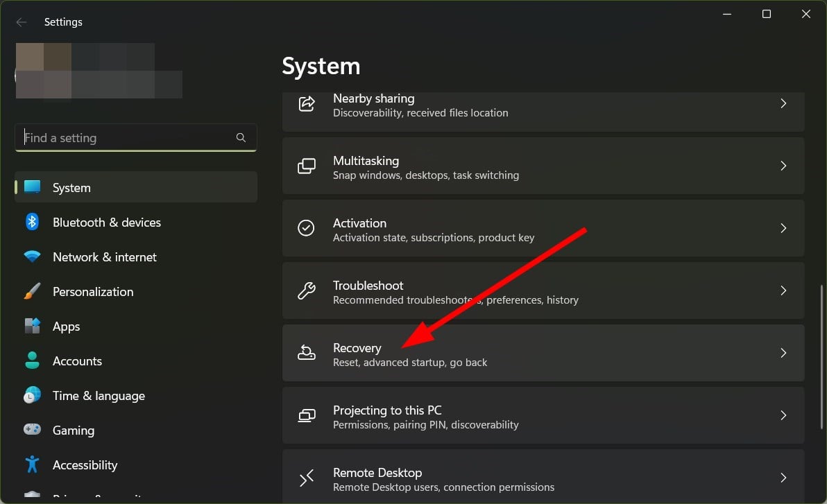Click the Gaming controller icon

click(32, 431)
